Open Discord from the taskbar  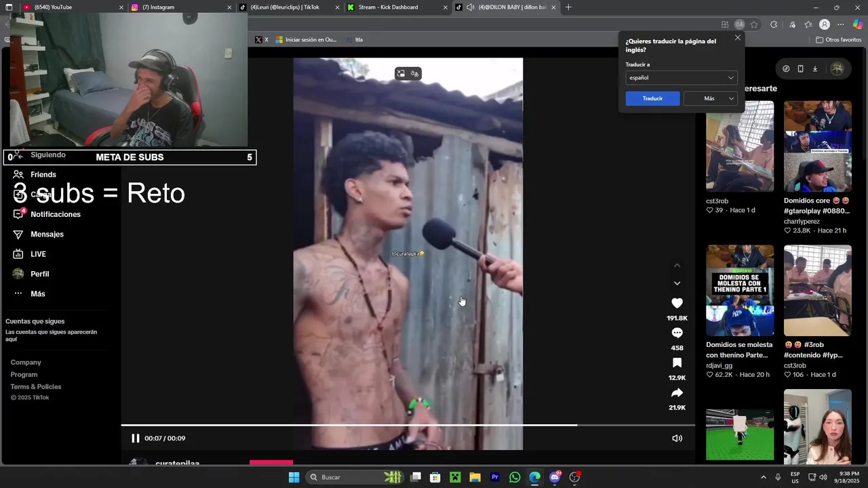click(555, 477)
